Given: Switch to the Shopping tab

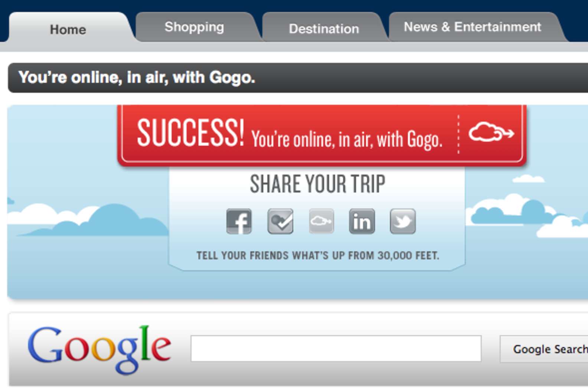Looking at the screenshot, I should point(195,27).
